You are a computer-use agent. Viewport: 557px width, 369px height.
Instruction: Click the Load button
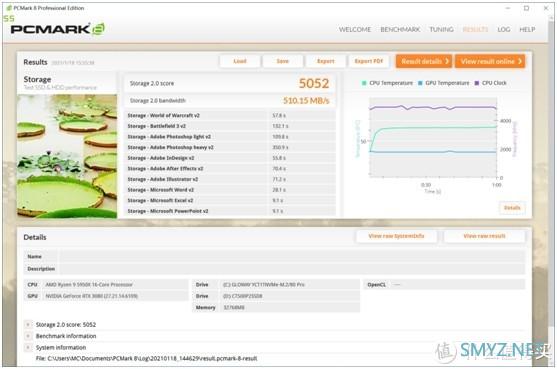[240, 61]
